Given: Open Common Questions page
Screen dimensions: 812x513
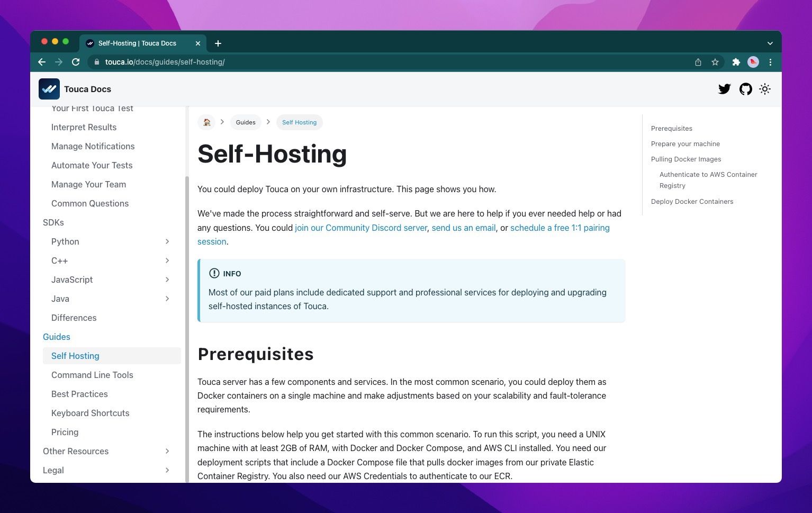Looking at the screenshot, I should coord(89,203).
